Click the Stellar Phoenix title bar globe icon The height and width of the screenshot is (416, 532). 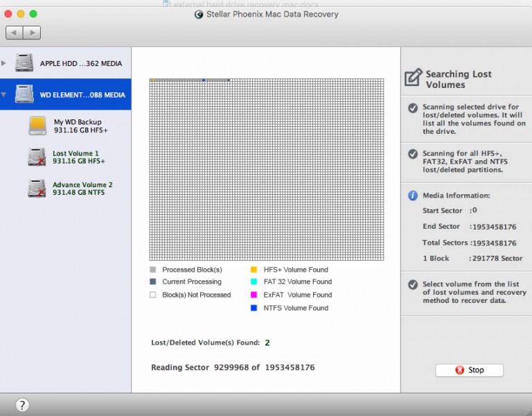[x=199, y=15]
